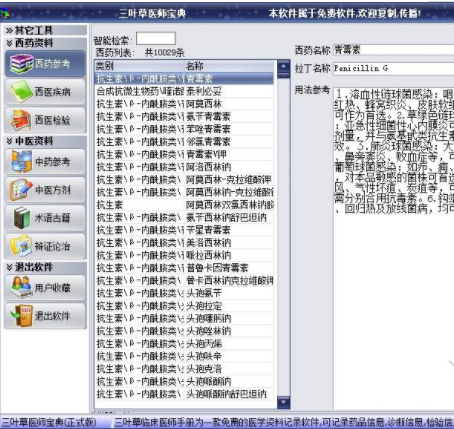Sort by the 类别 column header
Viewport: 454px width, 429px height.
[x=140, y=66]
